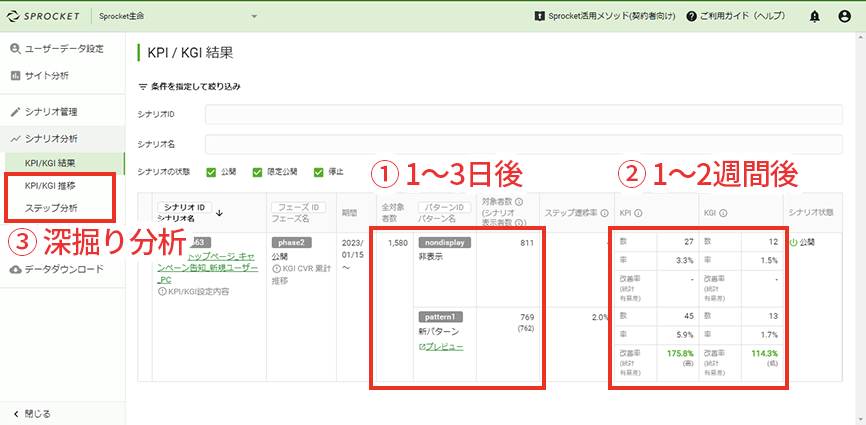Collapse the sidebar with 閉じる
This screenshot has height=425, width=866.
(31, 413)
